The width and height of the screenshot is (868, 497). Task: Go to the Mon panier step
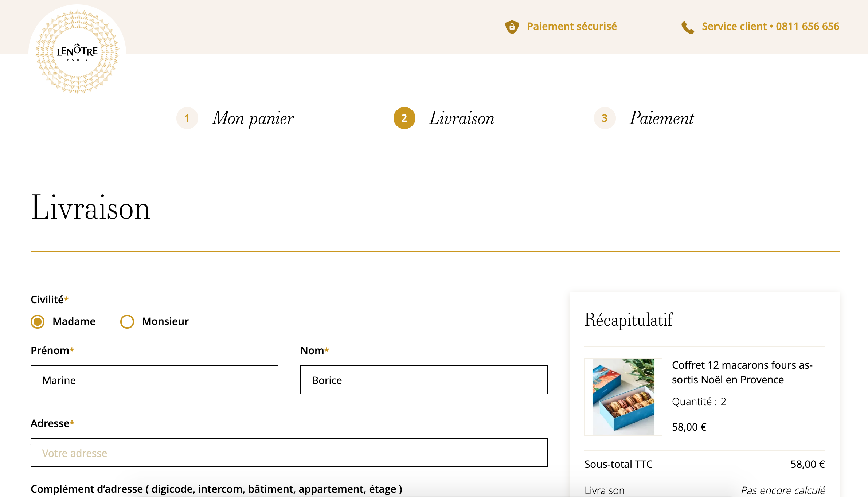(253, 118)
